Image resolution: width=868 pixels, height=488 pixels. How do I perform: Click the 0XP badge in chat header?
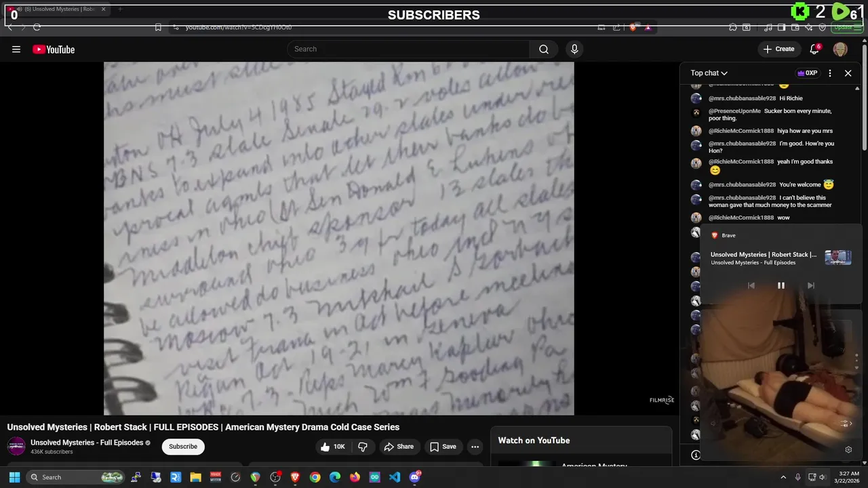[x=807, y=73]
